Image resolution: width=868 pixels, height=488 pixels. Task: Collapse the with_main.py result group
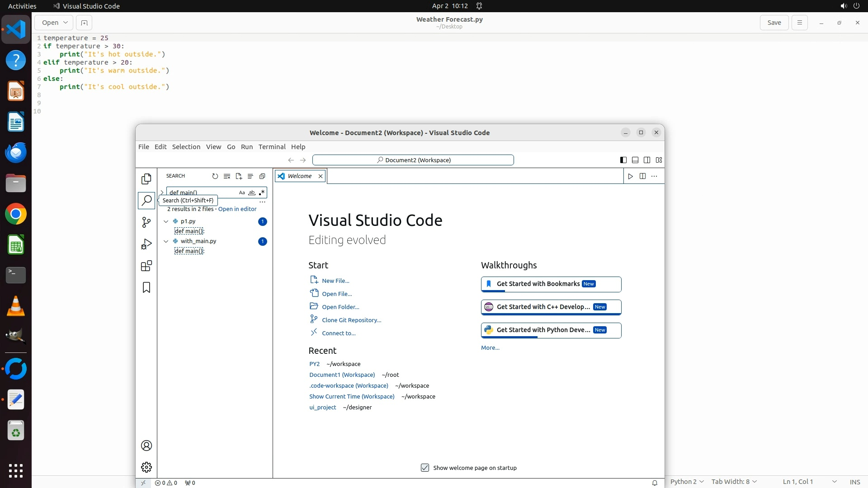coord(166,241)
